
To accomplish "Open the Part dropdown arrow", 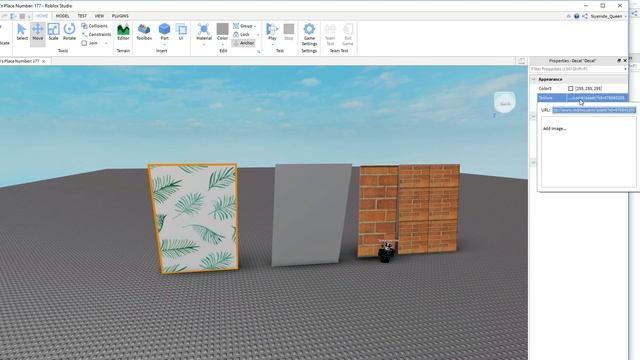I will (x=164, y=44).
